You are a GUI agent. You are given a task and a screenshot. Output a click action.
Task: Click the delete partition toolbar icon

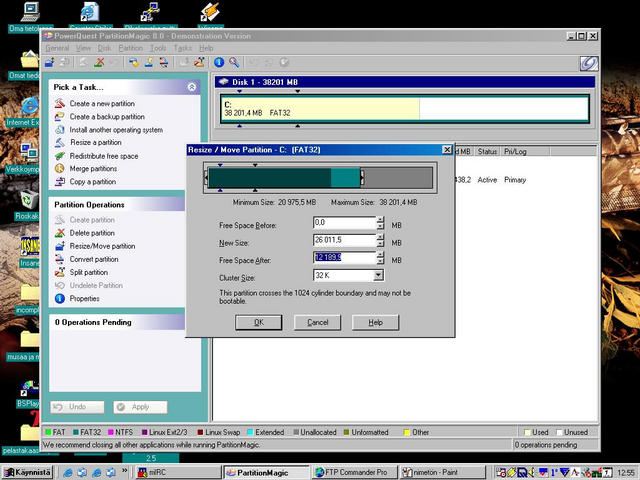pyautogui.click(x=99, y=62)
